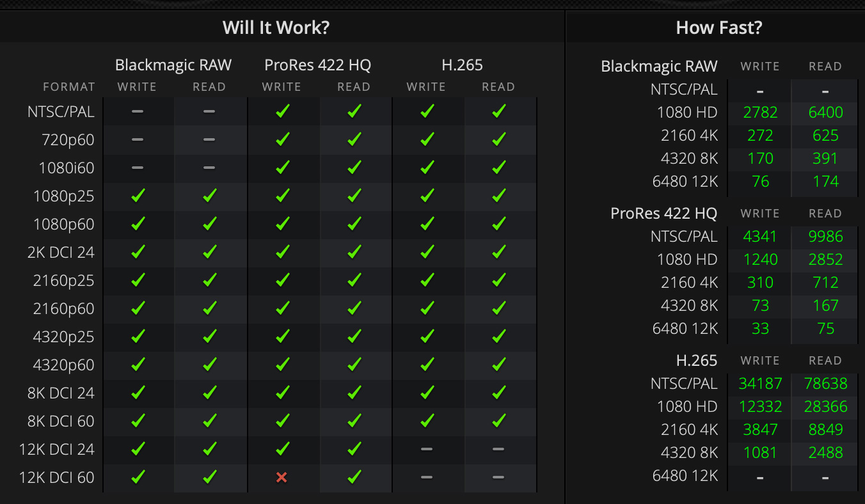Click Blackmagic RAW write checkmark in 2160p25 row
Viewport: 865px width, 504px height.
point(138,280)
